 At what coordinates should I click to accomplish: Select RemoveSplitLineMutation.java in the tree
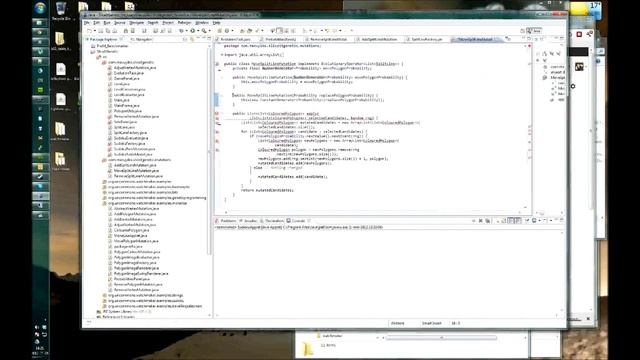pyautogui.click(x=138, y=176)
